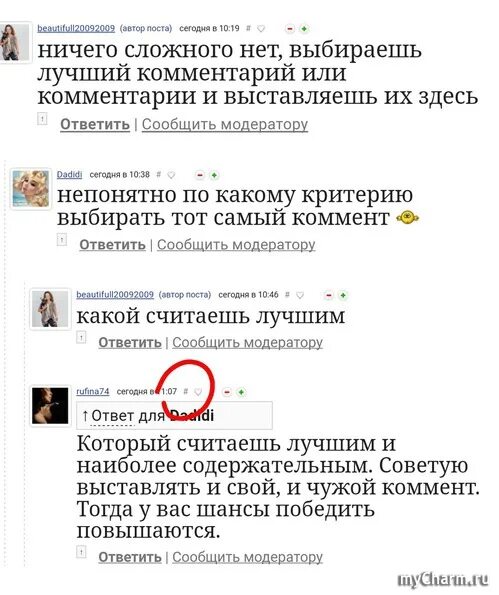
Task: Click minus vote icon on first comment
Action: tap(290, 28)
